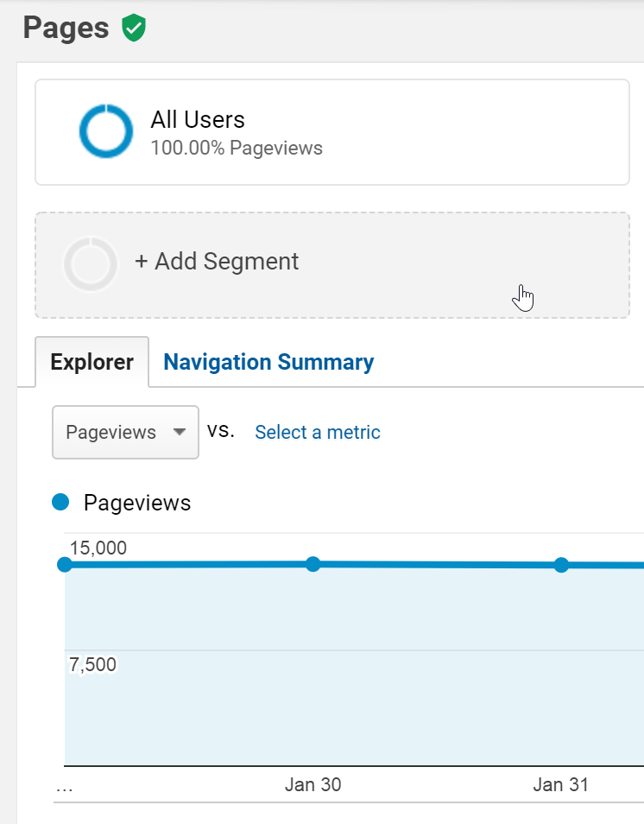The image size is (644, 824).
Task: Click the 7,500 y-axis gridline label
Action: point(92,664)
